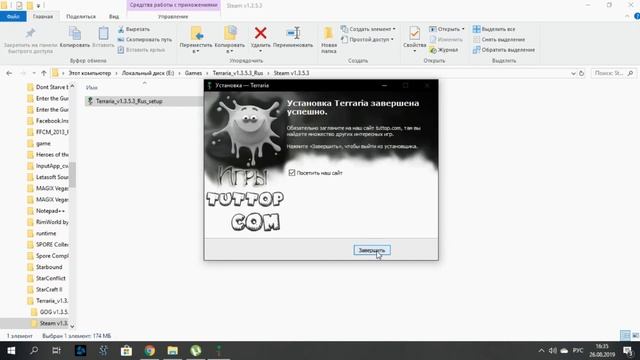Open Task View on taskbar

pos(57,351)
